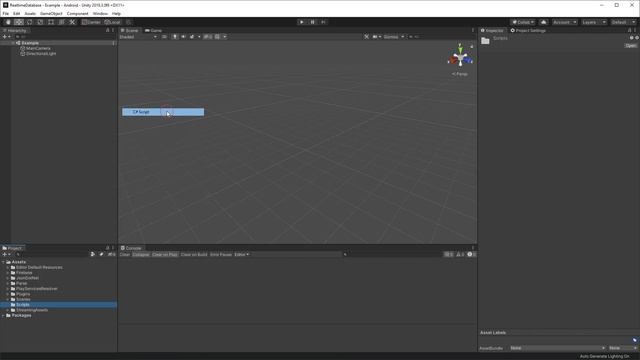Start Play mode

point(302,22)
